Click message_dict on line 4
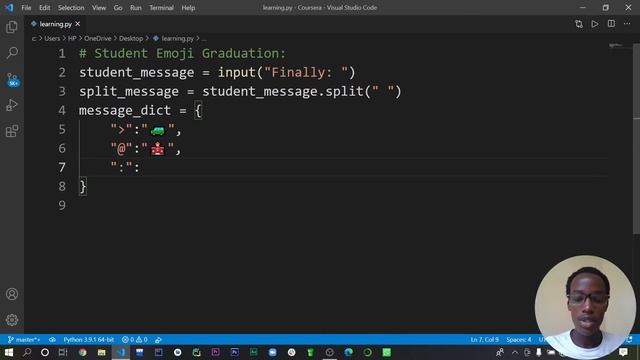The width and height of the screenshot is (640, 360). click(125, 111)
